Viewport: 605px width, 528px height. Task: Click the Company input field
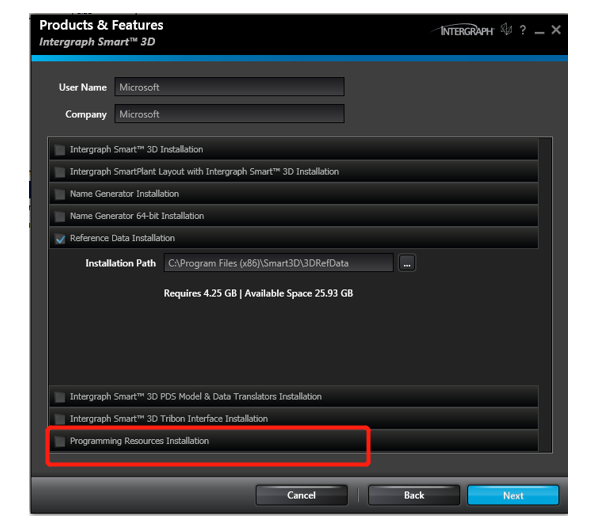point(229,114)
